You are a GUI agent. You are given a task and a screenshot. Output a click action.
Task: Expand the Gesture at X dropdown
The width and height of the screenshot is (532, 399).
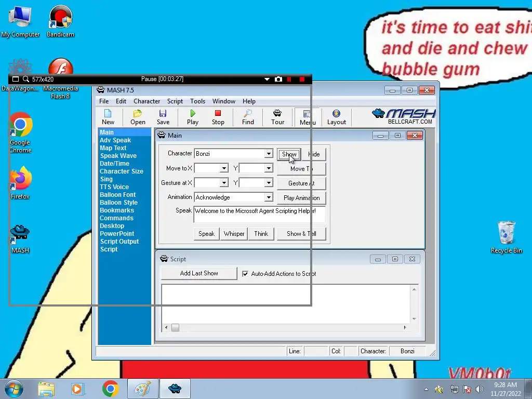coord(224,183)
